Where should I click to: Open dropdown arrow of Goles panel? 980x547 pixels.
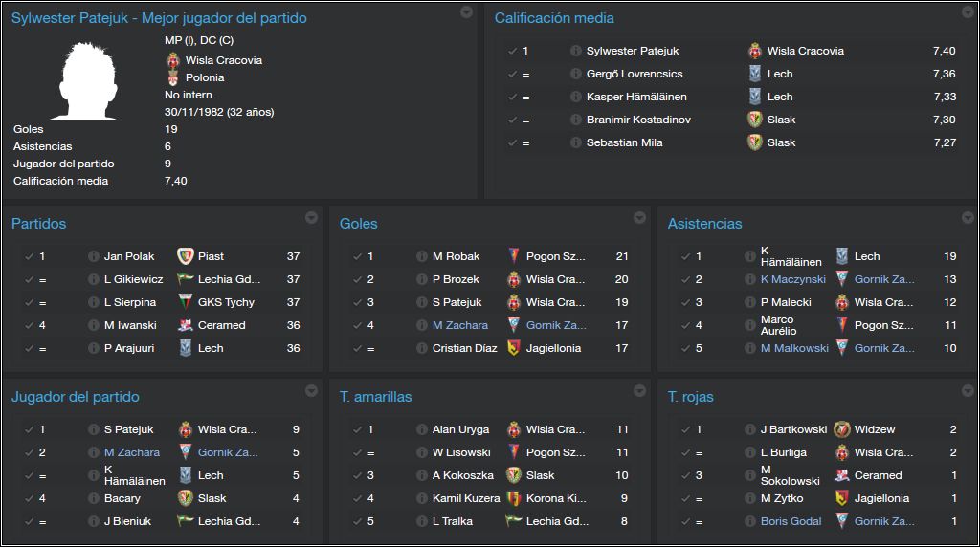pyautogui.click(x=639, y=217)
